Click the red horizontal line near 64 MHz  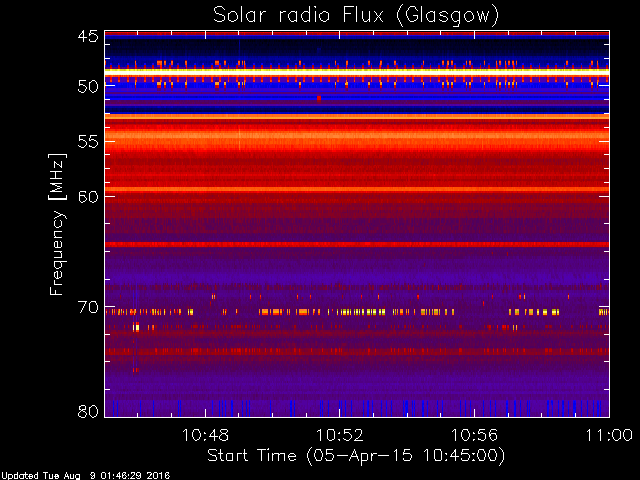click(x=357, y=244)
